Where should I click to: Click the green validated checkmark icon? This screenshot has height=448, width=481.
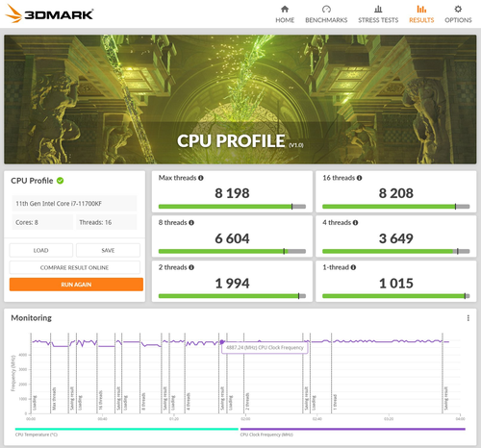60,181
